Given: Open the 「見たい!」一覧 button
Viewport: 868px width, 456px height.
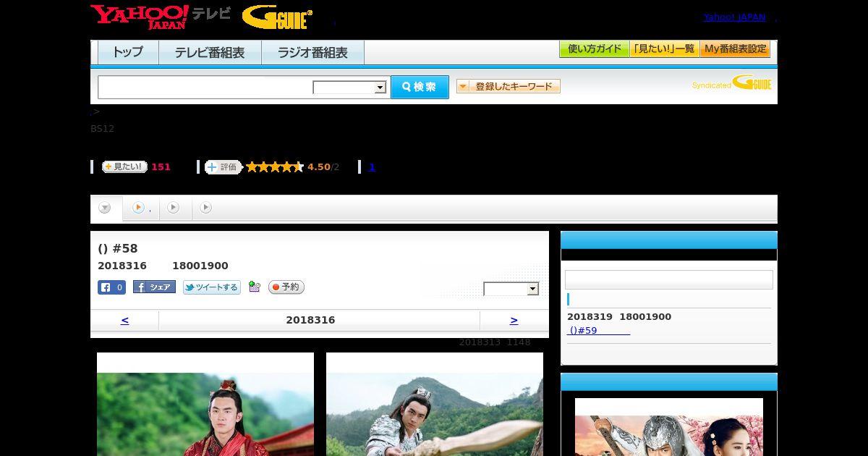Looking at the screenshot, I should tap(665, 49).
